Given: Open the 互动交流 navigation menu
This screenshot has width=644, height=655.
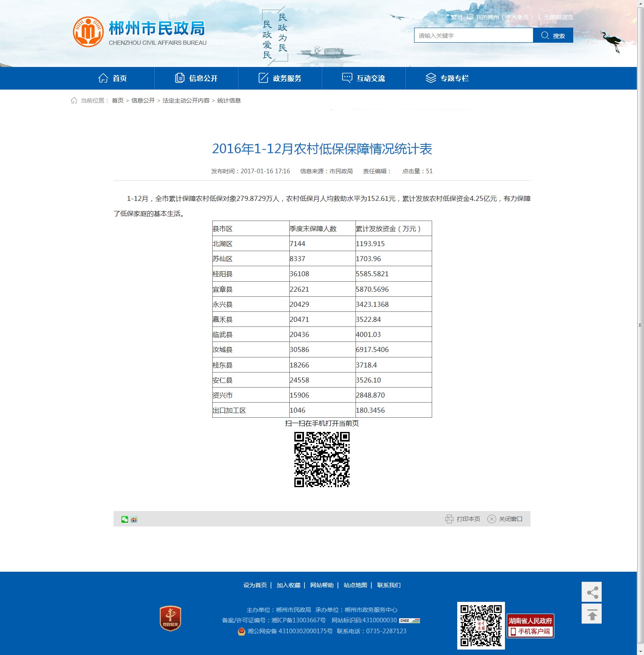Looking at the screenshot, I should coord(364,78).
